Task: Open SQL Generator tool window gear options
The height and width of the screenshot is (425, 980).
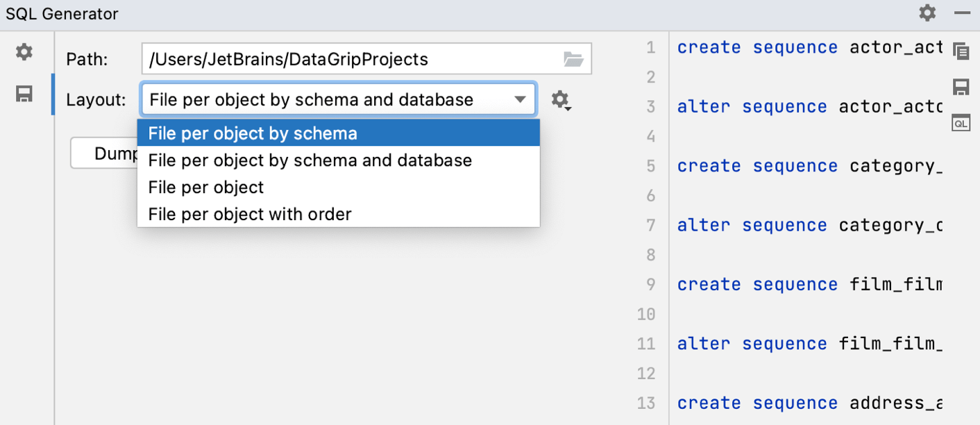Action: [927, 12]
